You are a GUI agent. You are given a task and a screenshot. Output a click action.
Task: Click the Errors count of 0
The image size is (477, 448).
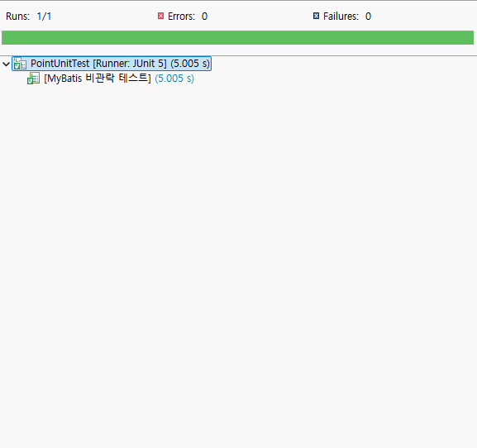pos(204,17)
